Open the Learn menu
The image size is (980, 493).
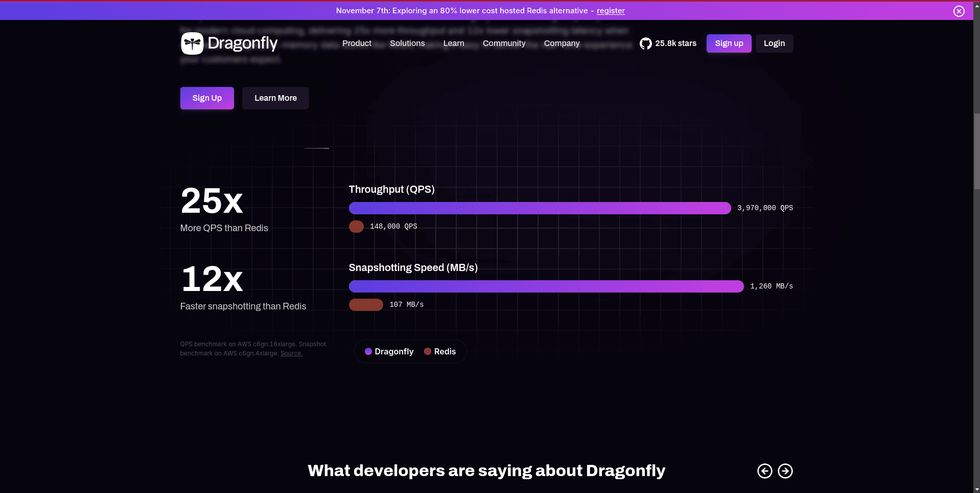click(x=454, y=43)
